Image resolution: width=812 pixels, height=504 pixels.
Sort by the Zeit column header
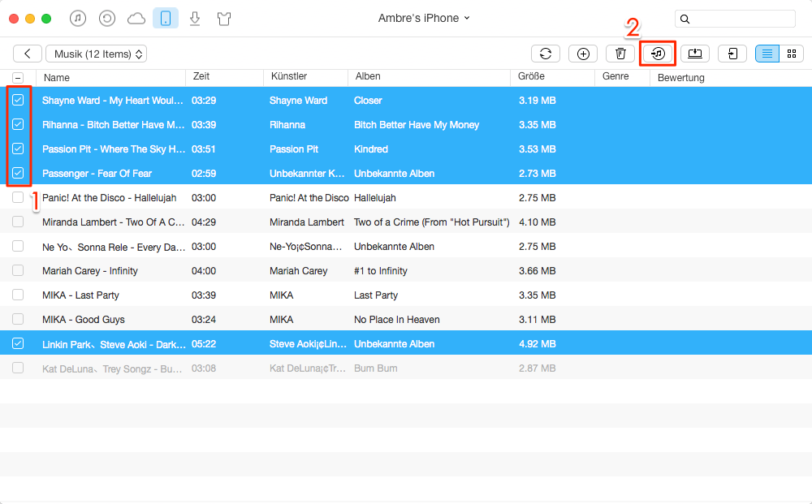click(x=201, y=76)
